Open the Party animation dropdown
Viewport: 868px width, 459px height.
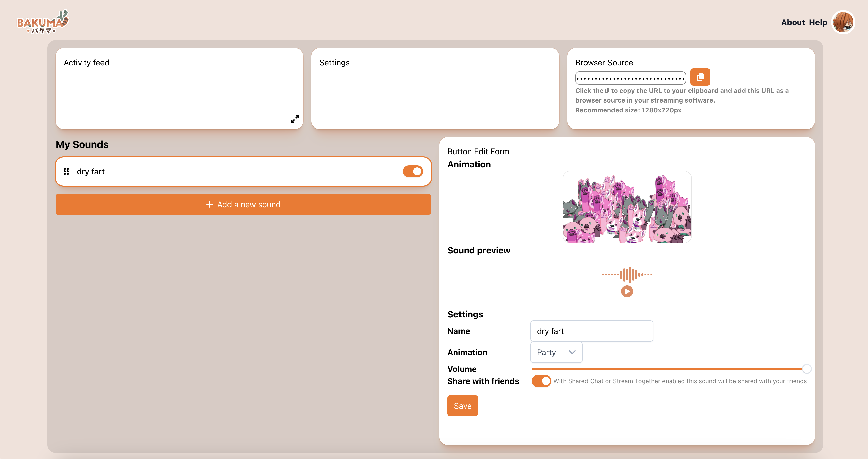[556, 352]
